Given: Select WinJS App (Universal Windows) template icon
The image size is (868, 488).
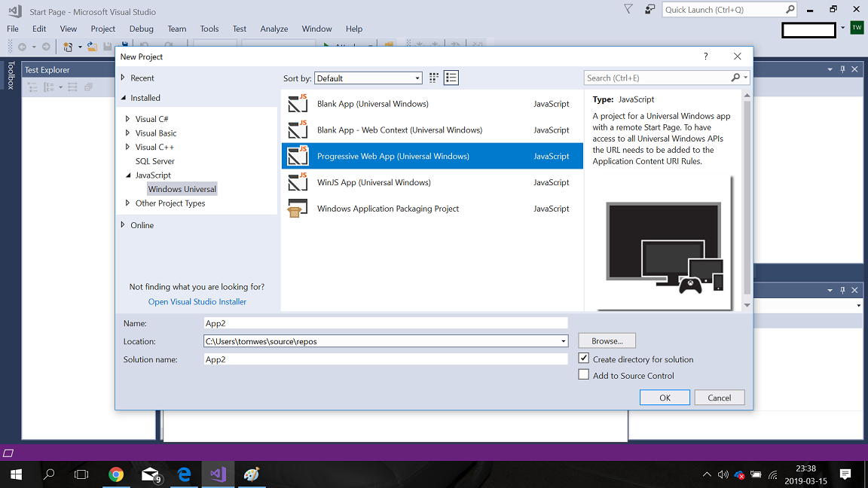Looking at the screenshot, I should (x=298, y=182).
